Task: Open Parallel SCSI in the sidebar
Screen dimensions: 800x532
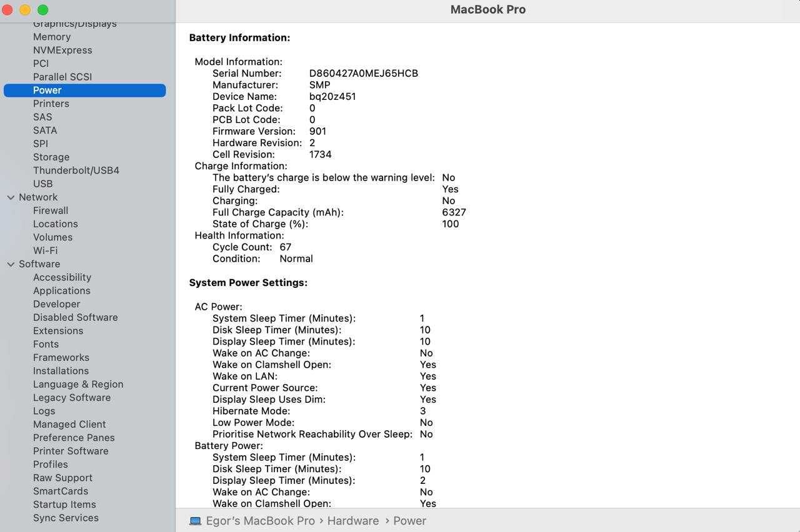Action: [x=62, y=77]
